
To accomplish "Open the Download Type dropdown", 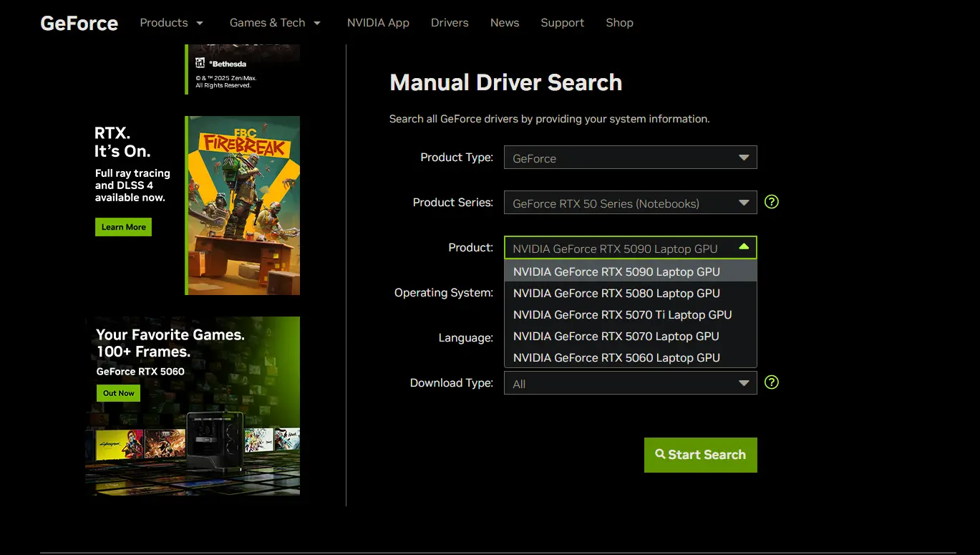I will (631, 383).
